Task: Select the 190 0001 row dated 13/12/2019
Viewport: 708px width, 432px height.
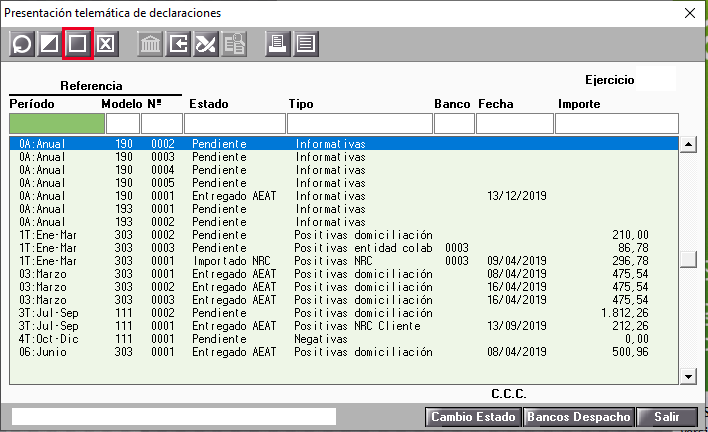Action: coord(344,196)
